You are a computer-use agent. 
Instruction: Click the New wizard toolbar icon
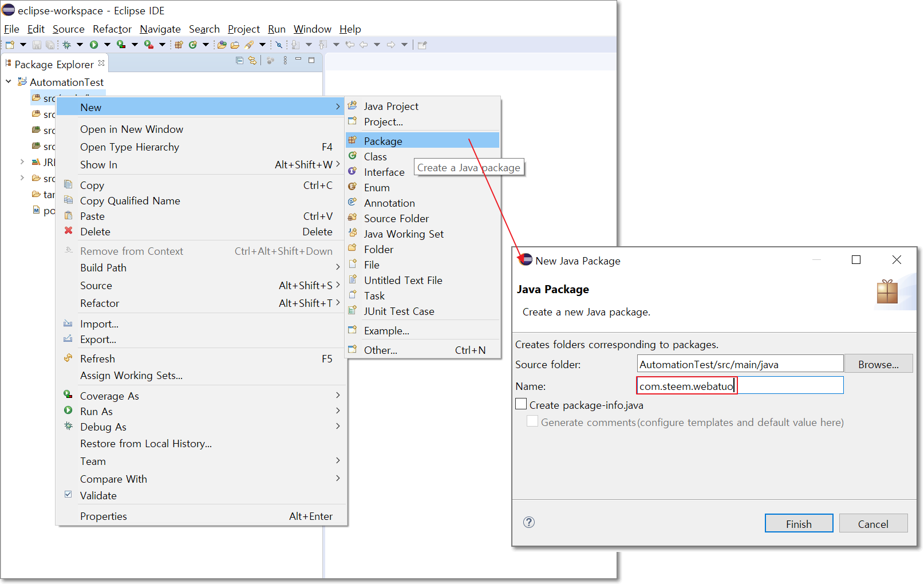(10, 45)
